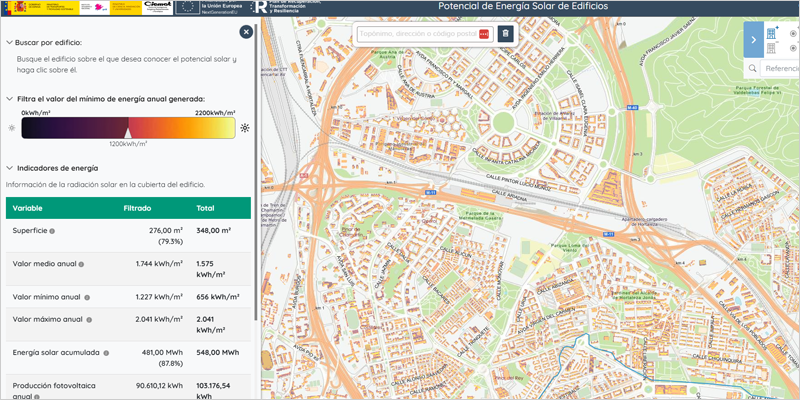The height and width of the screenshot is (400, 800).
Task: Collapse the Buscar por edificio section
Action: pos(9,43)
